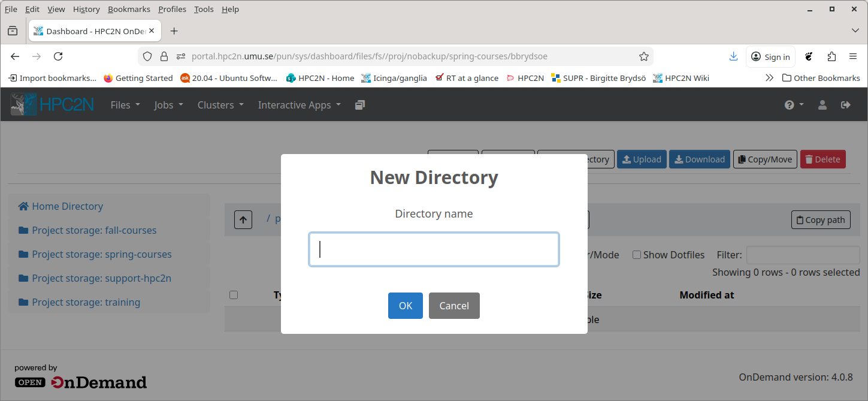868x401 pixels.
Task: Open the Bookmarks menu
Action: 129,9
